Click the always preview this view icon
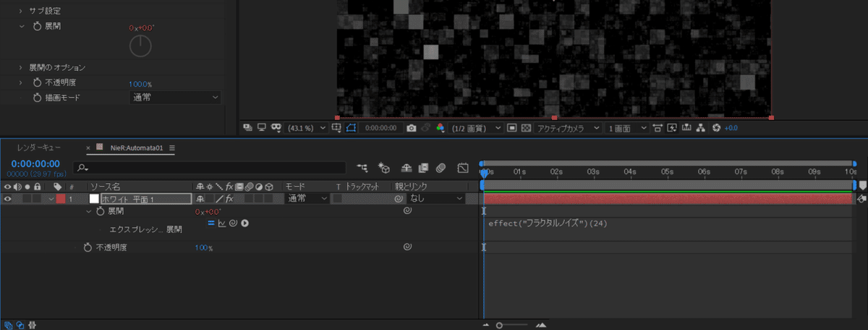Image resolution: width=868 pixels, height=330 pixels. (x=248, y=127)
